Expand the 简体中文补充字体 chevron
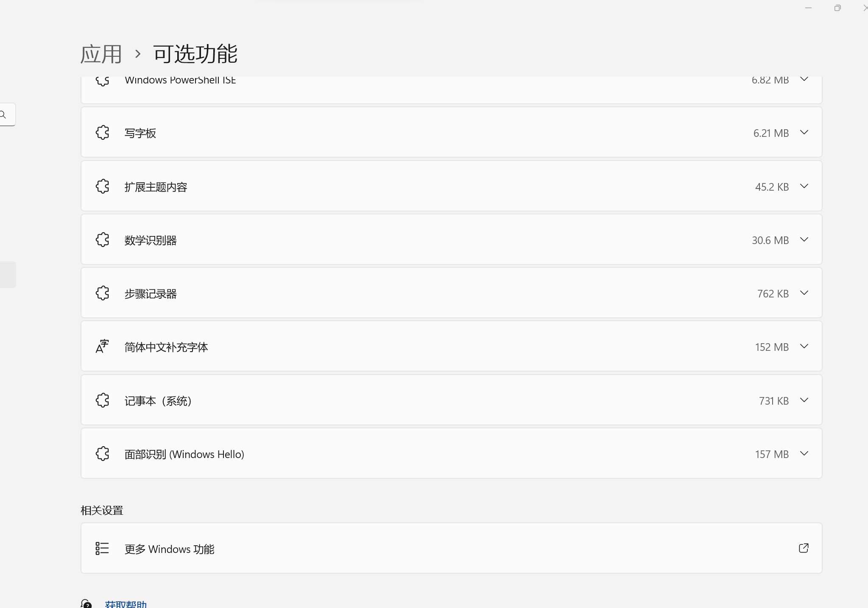868x608 pixels. click(804, 346)
